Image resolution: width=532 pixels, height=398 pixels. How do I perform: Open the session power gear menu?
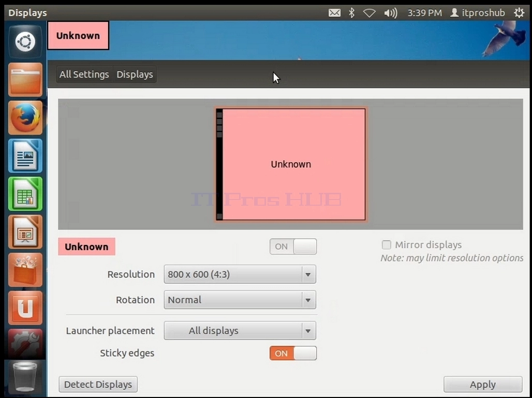point(519,13)
